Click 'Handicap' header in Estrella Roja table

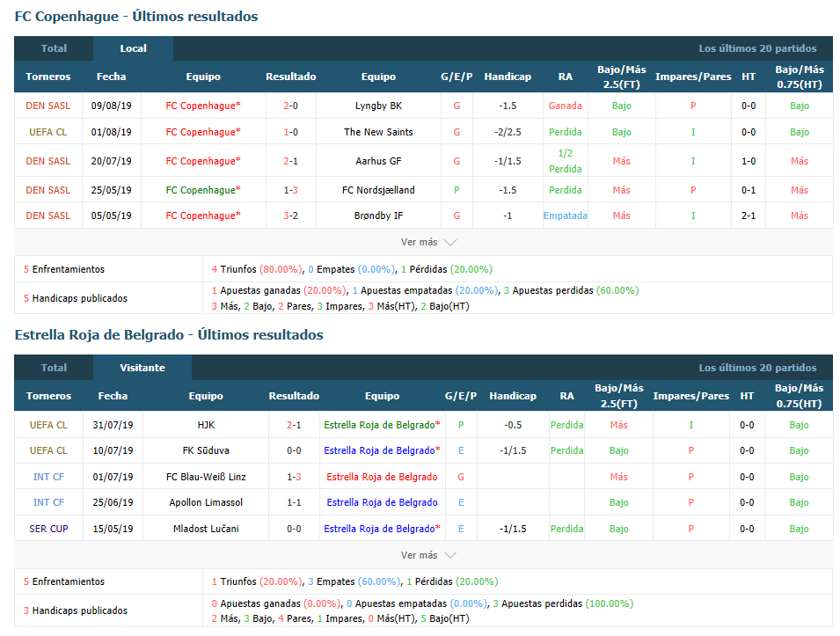click(x=513, y=396)
